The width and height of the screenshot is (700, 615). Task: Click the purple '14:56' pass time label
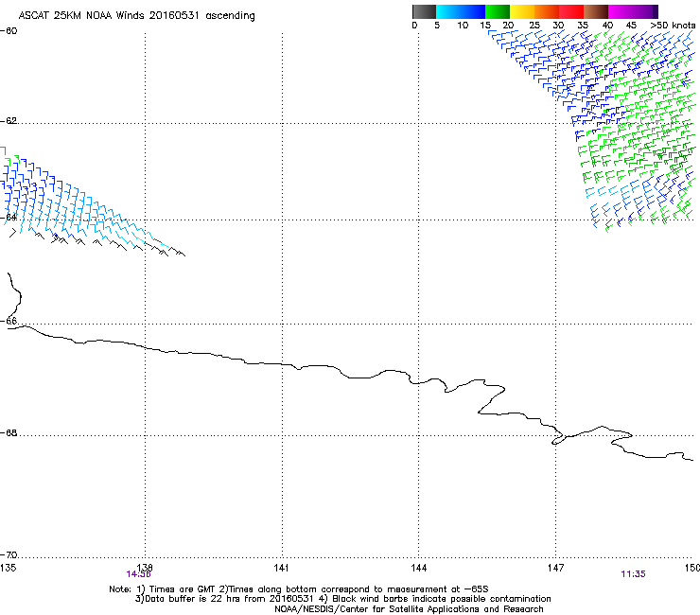click(x=138, y=574)
